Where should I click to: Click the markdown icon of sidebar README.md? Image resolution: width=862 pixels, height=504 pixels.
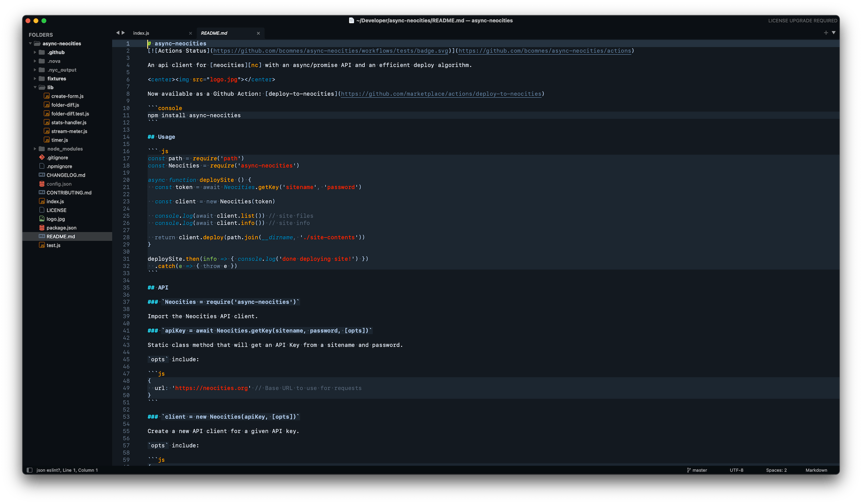point(42,236)
